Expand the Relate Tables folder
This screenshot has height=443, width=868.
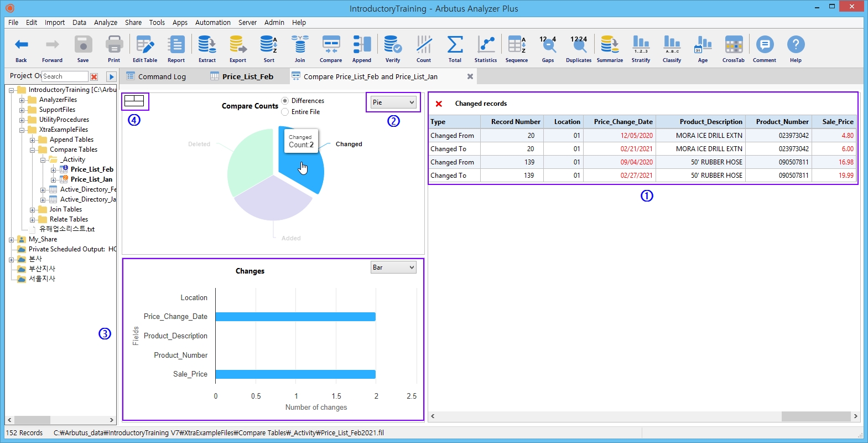33,220
